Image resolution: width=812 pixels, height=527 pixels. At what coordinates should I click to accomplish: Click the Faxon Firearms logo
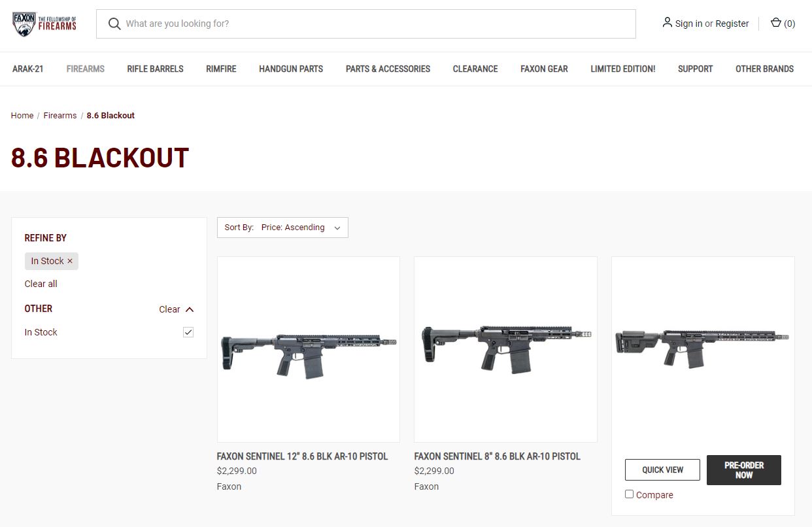click(x=44, y=24)
